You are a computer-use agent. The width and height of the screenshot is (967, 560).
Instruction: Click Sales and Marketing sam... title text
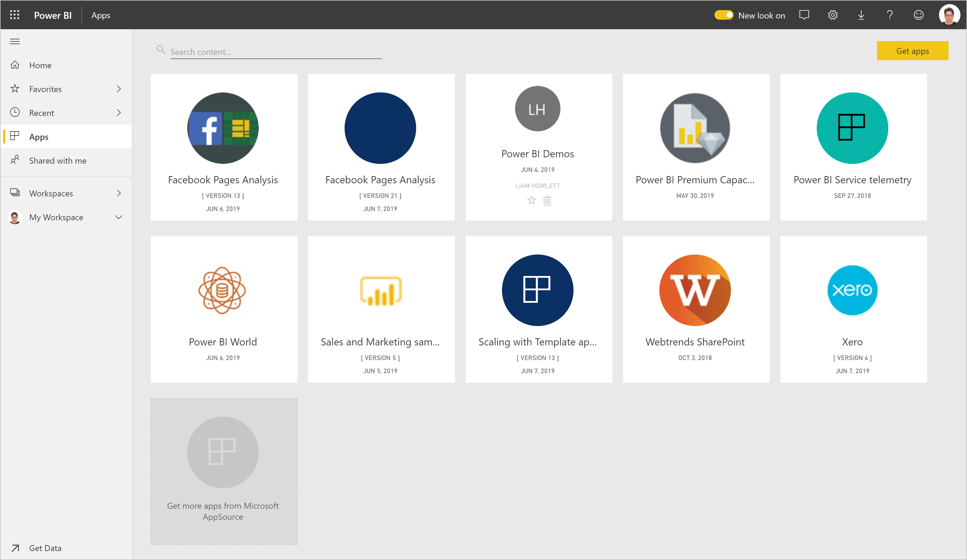click(x=380, y=342)
